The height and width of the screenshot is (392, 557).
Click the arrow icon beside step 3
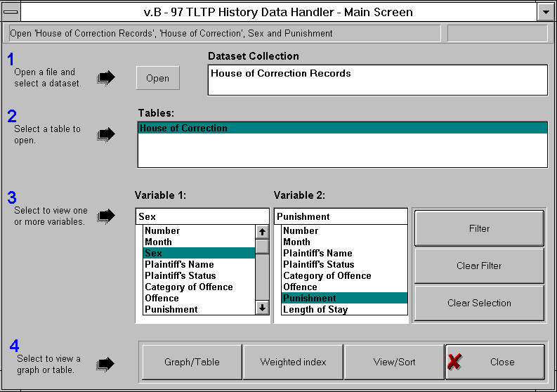pyautogui.click(x=105, y=216)
